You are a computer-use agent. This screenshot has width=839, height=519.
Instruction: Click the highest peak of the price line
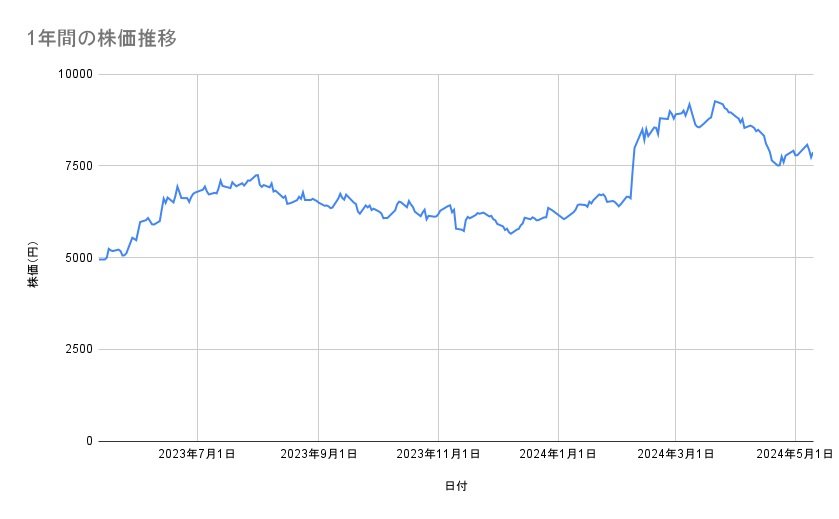click(x=714, y=101)
